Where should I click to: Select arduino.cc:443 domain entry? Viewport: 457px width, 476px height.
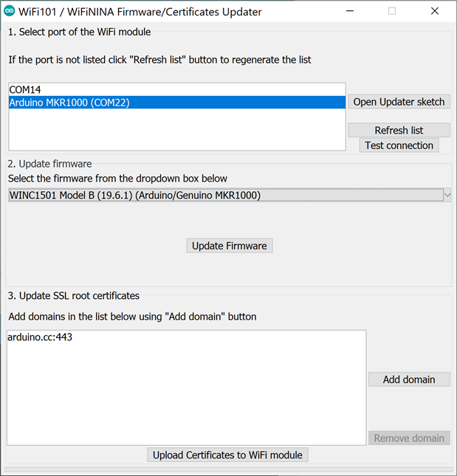[x=40, y=337]
